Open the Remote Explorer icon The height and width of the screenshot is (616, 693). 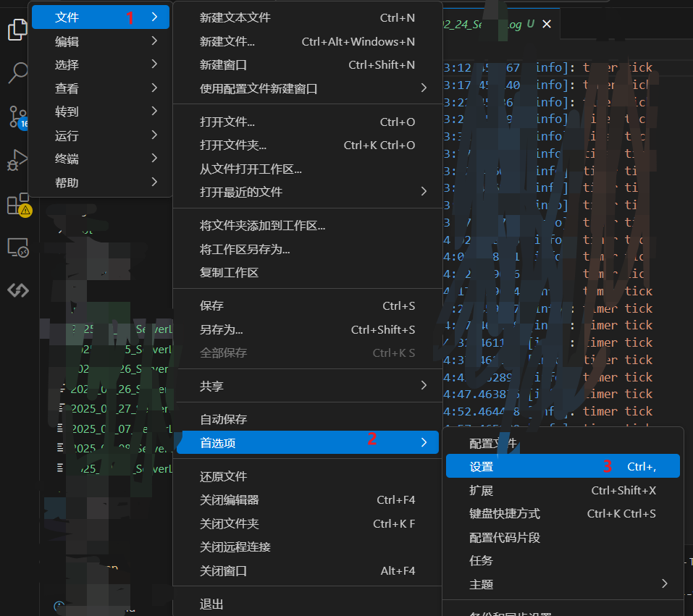click(x=17, y=248)
